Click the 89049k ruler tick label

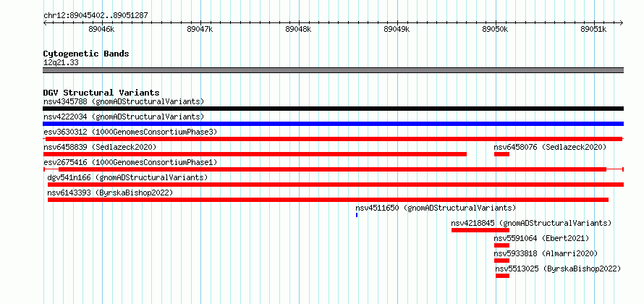[397, 30]
